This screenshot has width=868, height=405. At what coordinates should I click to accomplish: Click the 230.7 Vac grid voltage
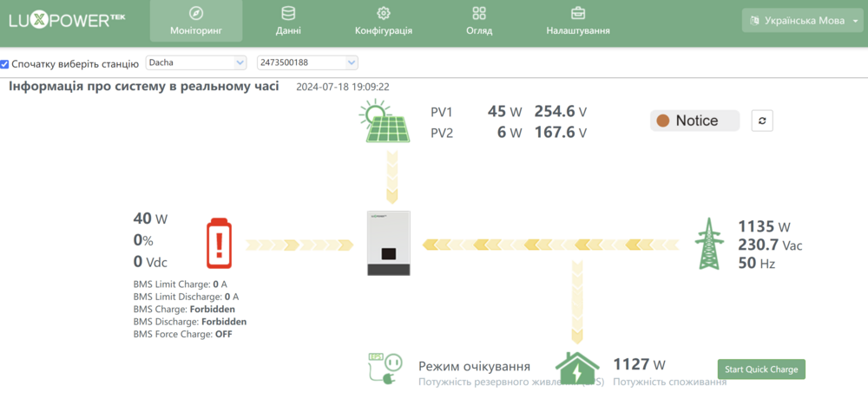point(771,245)
